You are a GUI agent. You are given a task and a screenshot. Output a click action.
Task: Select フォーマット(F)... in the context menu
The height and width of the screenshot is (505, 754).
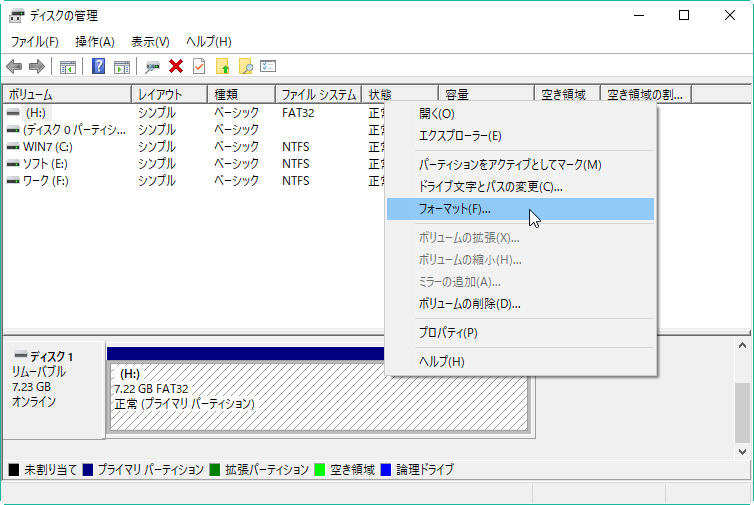(x=521, y=209)
